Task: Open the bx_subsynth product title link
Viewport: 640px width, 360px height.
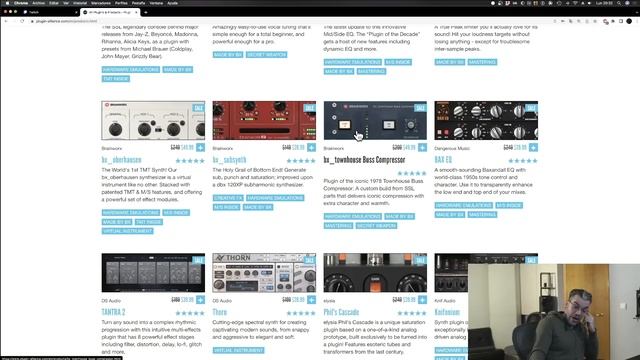Action: [229, 160]
